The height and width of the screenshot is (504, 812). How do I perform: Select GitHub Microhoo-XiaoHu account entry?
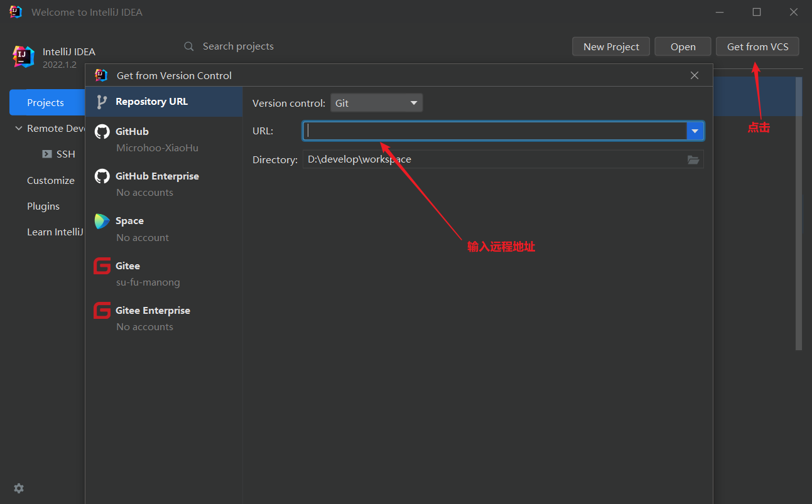[164, 139]
